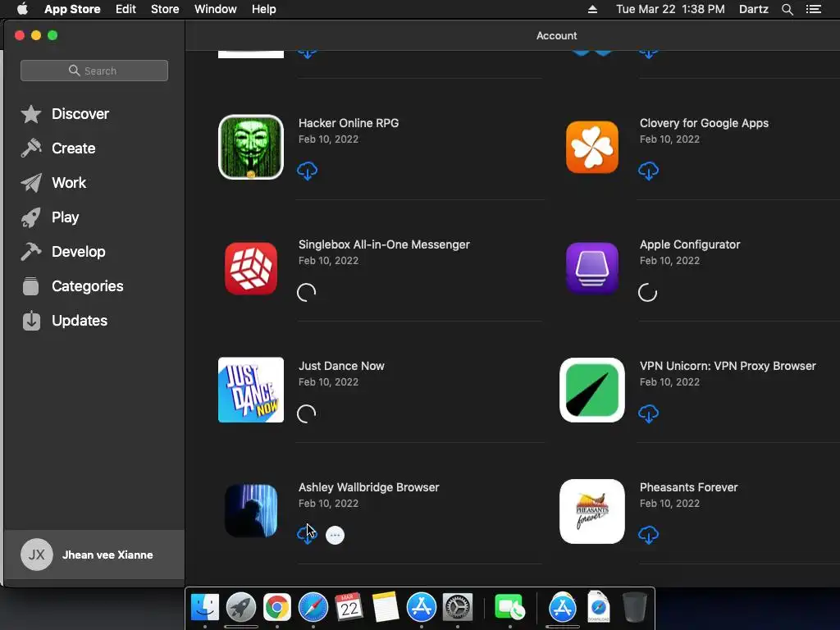
Task: Open more options for Ashley Wallbridge Browser
Action: tap(335, 535)
